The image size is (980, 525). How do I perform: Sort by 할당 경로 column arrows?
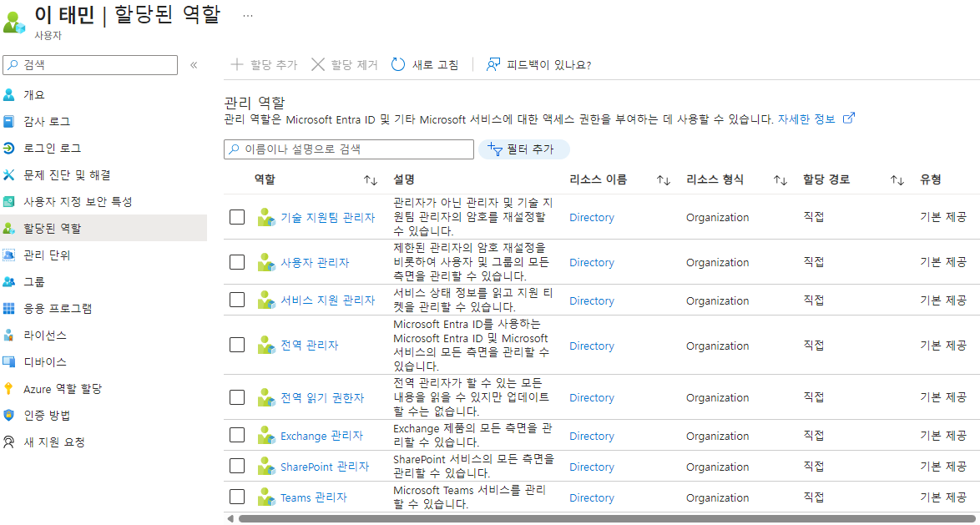tap(897, 180)
